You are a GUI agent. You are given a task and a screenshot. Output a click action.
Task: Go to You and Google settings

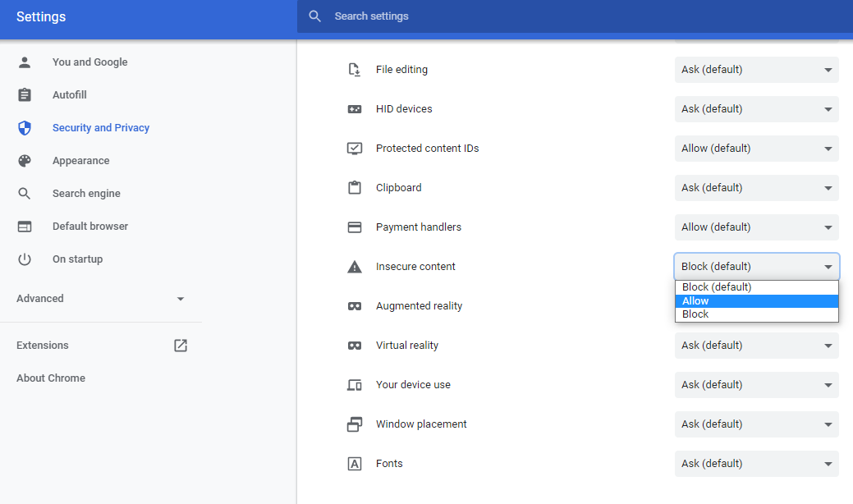[89, 62]
